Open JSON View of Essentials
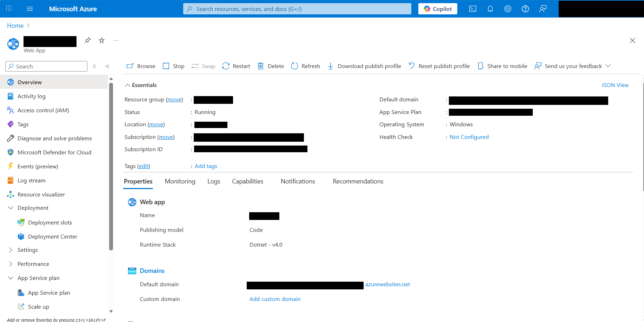 [615, 85]
